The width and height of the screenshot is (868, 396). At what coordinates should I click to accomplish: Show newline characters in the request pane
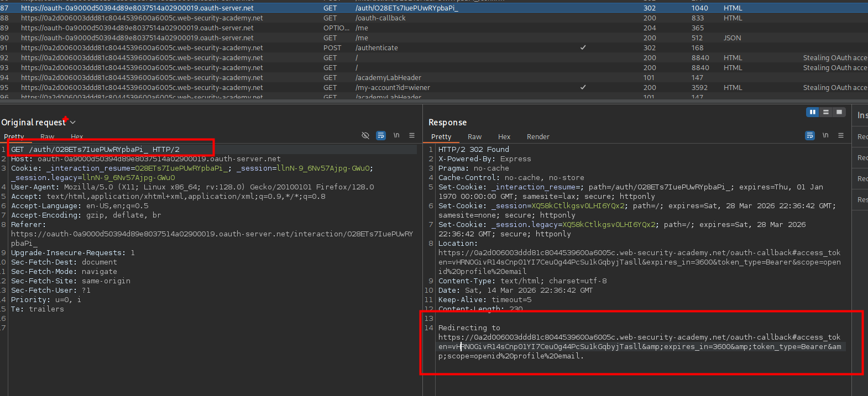tap(396, 135)
